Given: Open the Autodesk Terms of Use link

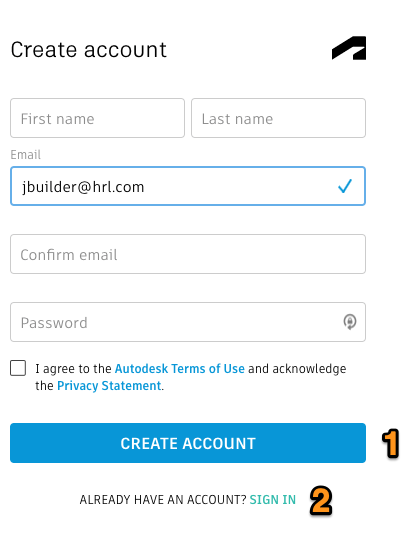Looking at the screenshot, I should (180, 368).
